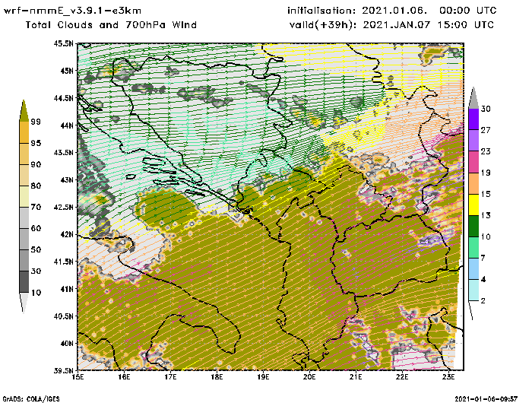Click the "80" value on cloud cover legend
Screen dimensions: 532x403
pyautogui.click(x=36, y=186)
